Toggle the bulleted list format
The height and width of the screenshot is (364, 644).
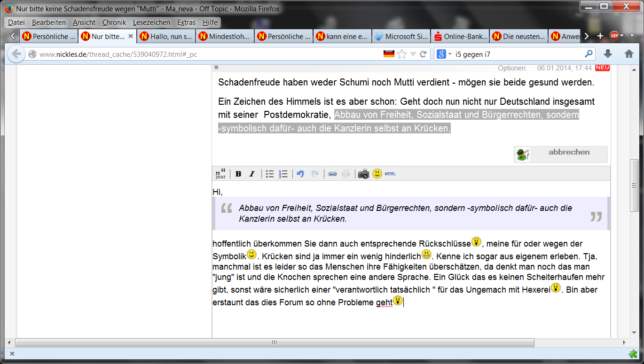point(270,174)
